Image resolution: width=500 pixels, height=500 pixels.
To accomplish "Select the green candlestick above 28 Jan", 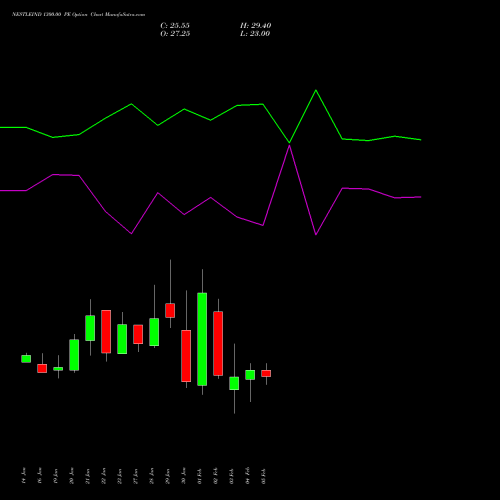I will [x=154, y=332].
